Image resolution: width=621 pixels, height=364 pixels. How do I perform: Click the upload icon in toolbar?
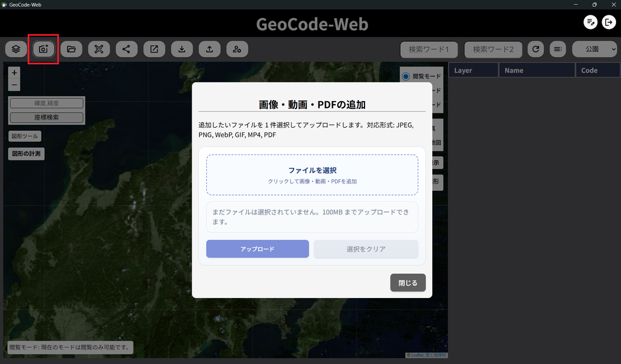pyautogui.click(x=209, y=49)
